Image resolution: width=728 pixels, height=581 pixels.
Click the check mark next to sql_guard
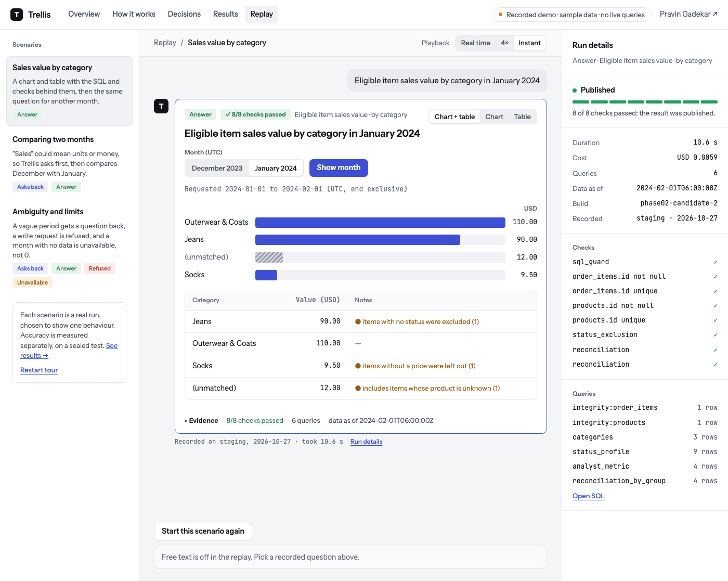point(716,262)
